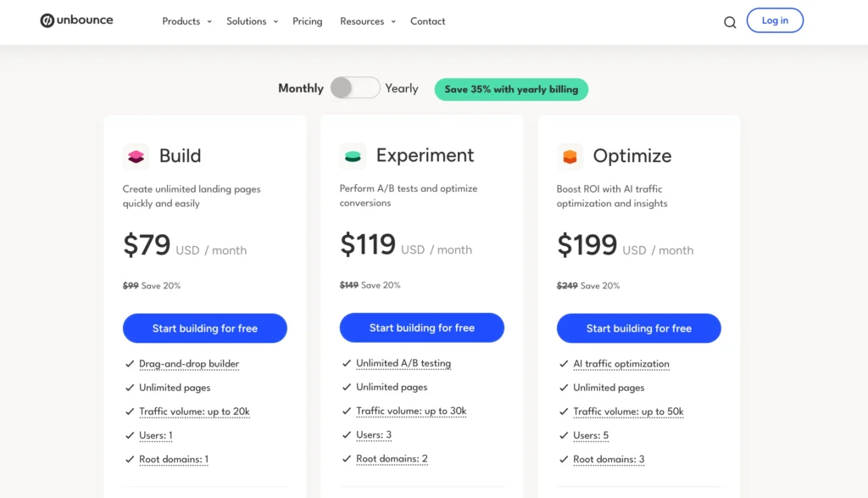The image size is (868, 498).
Task: Click the checkmark beside AI traffic optimization
Action: click(564, 364)
